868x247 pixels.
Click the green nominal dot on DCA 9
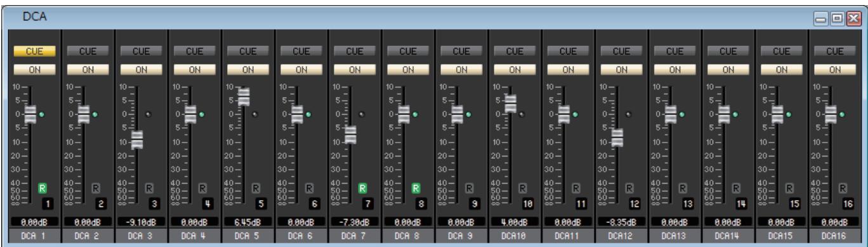pos(468,115)
